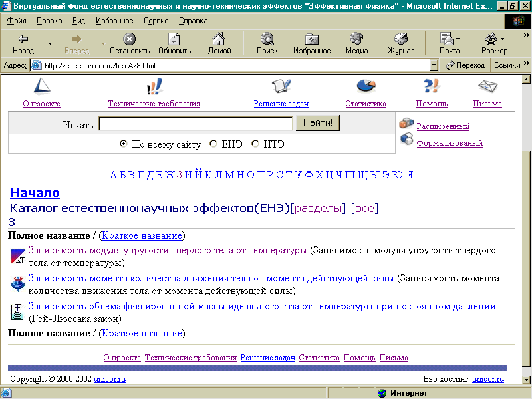Click the Остановить stop icon
The height and width of the screenshot is (399, 532).
click(129, 39)
